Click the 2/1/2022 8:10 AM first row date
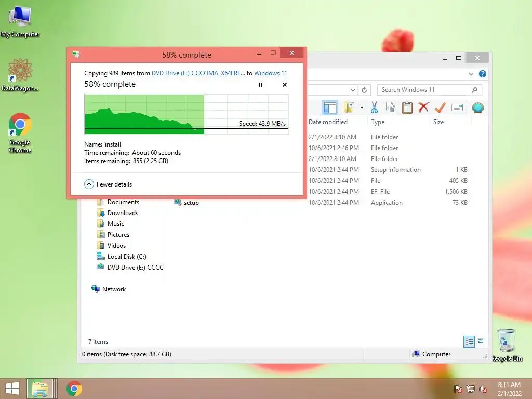 (x=332, y=137)
